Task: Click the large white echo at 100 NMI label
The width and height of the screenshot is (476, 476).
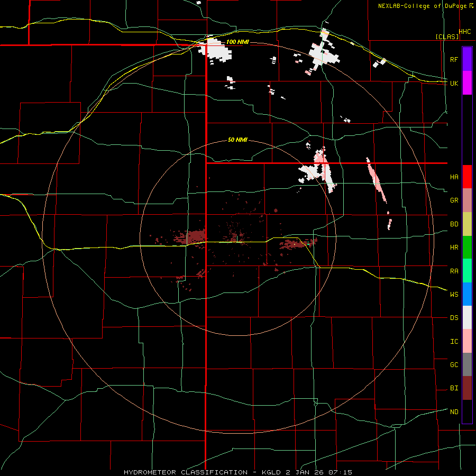Action: point(215,50)
